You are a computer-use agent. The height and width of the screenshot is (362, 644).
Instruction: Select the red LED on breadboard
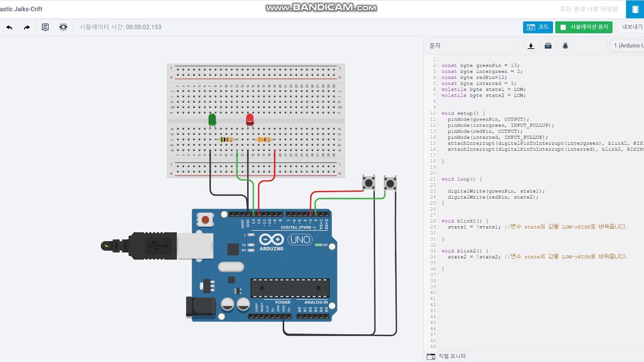tap(250, 120)
